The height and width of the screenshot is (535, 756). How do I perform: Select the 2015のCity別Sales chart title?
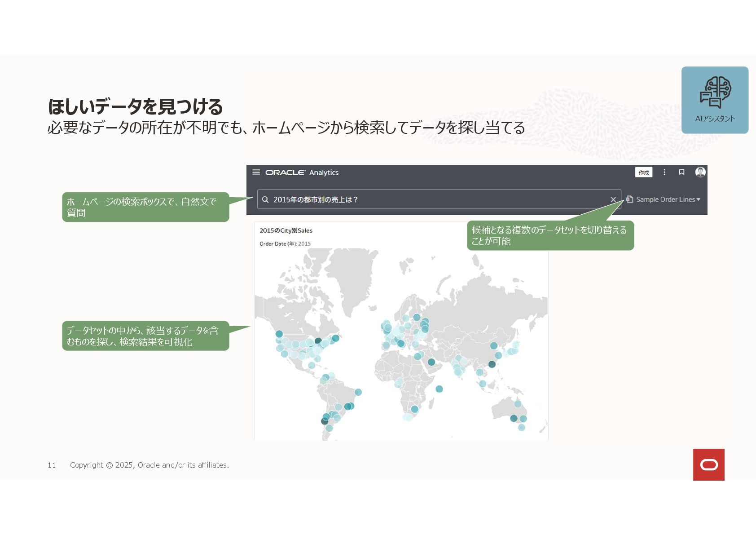point(286,230)
